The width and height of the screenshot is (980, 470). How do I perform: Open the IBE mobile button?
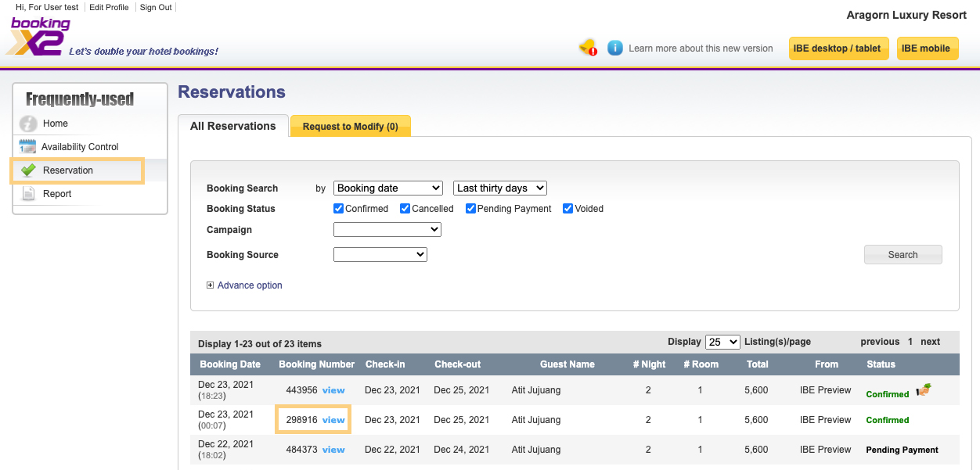(926, 48)
